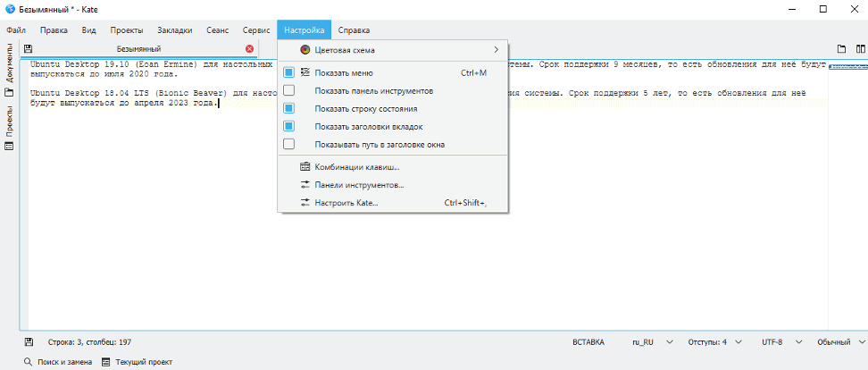Click the Configure Kate sliders icon
The image size is (868, 370).
(305, 203)
